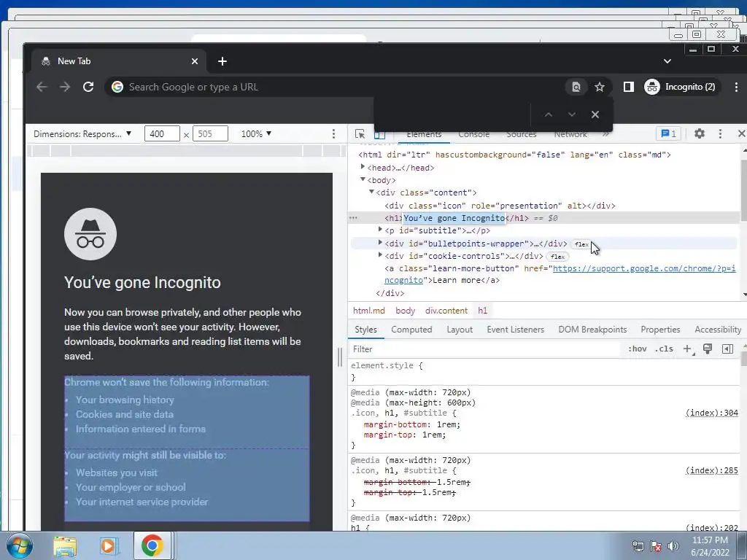This screenshot has height=560, width=747.
Task: Open the Dimensions: Responsive dropdown
Action: tap(82, 134)
